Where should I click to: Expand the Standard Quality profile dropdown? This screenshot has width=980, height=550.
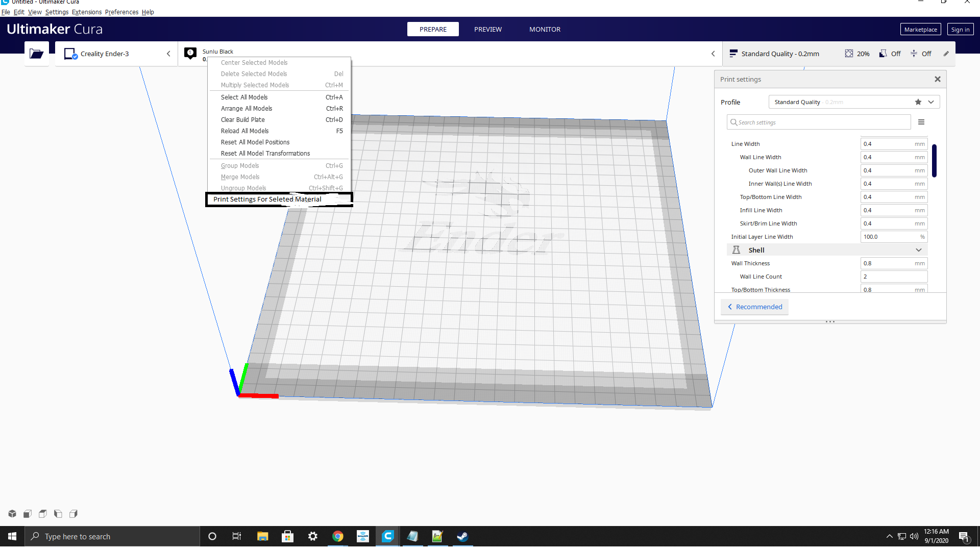(932, 102)
